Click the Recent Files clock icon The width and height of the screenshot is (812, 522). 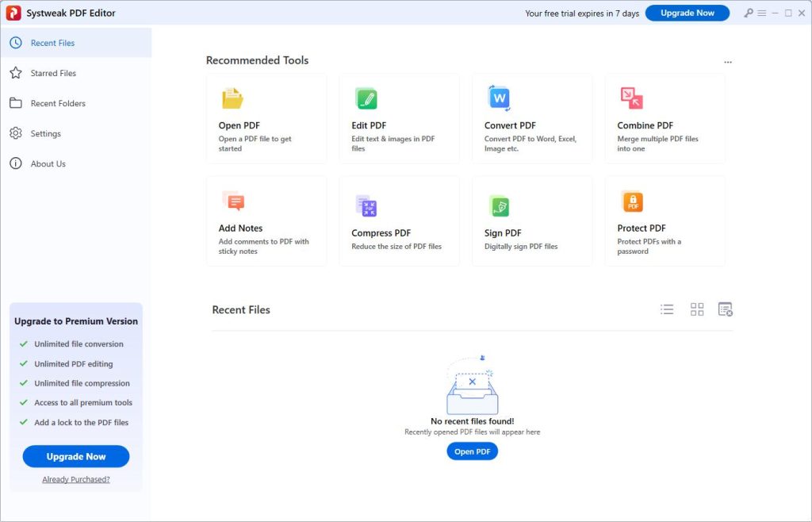[16, 43]
